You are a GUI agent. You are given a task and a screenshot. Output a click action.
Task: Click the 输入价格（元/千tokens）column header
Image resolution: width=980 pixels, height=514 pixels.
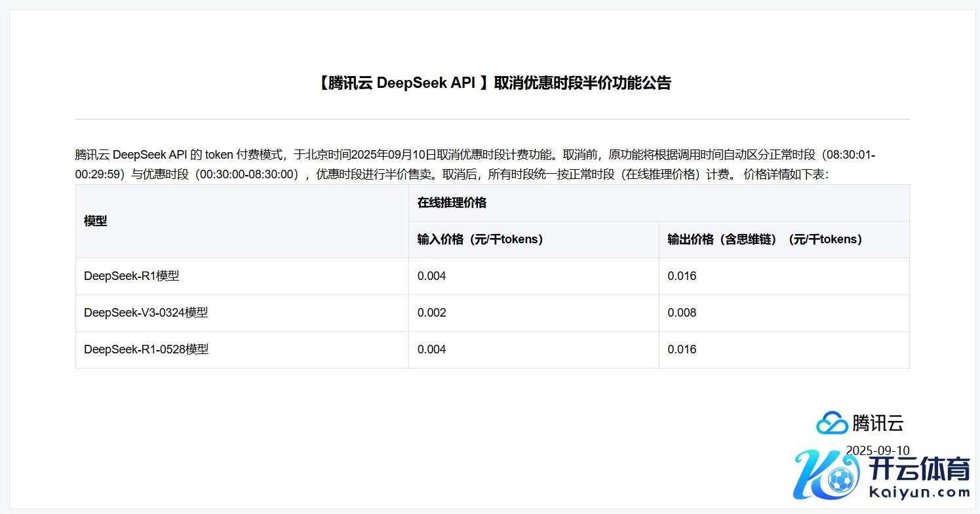pos(480,239)
